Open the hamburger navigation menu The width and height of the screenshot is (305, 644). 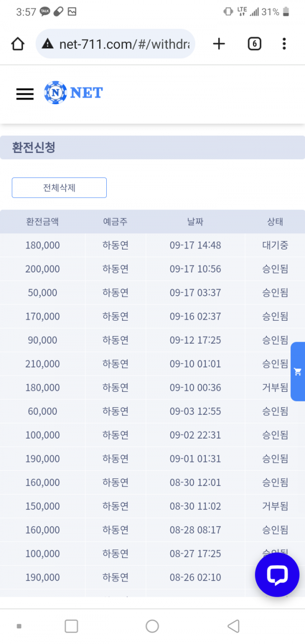25,94
